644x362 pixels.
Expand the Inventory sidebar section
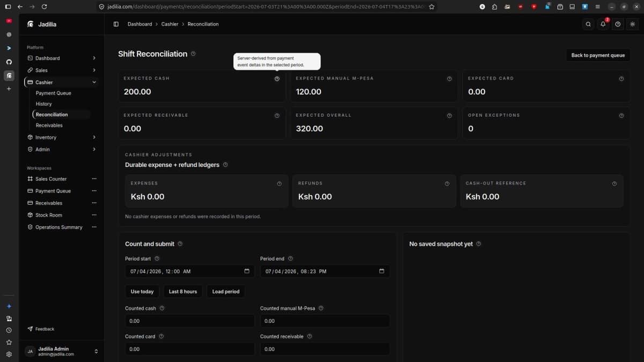[94, 137]
